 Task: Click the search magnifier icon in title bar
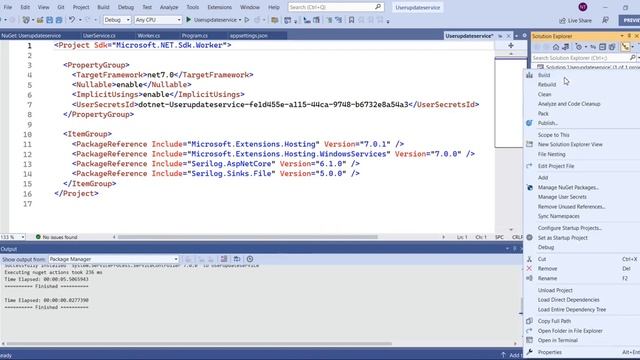pyautogui.click(x=378, y=7)
